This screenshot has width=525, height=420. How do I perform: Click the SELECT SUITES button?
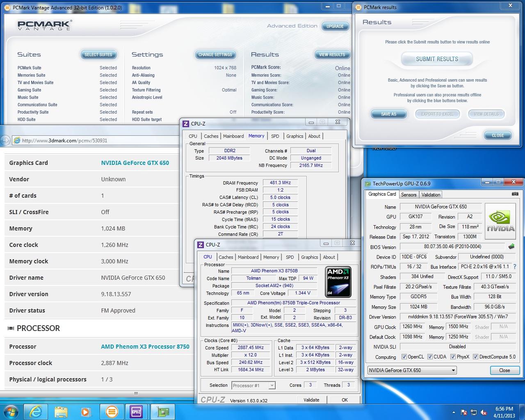pyautogui.click(x=98, y=55)
